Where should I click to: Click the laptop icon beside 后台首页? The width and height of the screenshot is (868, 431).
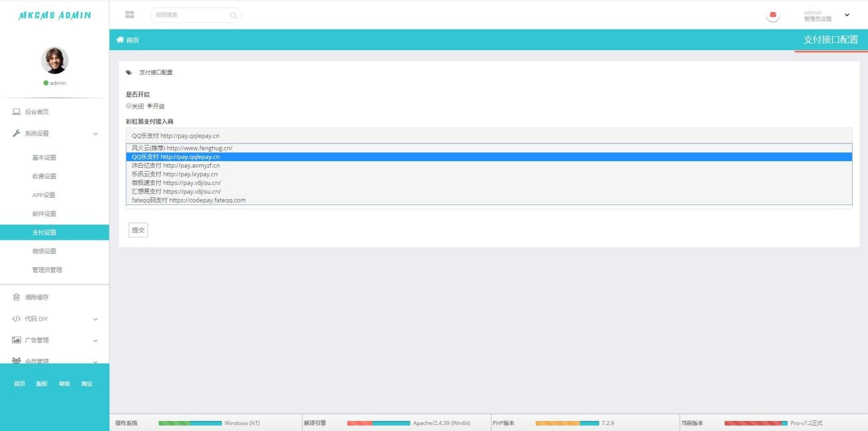point(17,112)
